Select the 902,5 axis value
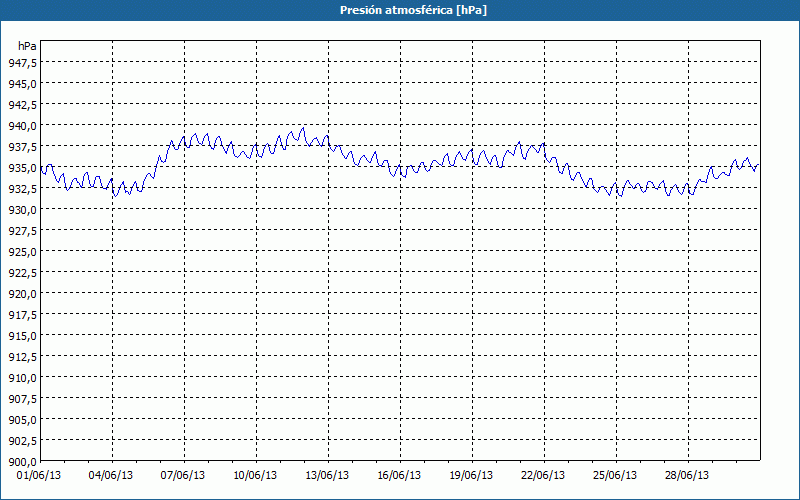Image resolution: width=800 pixels, height=500 pixels. (x=22, y=441)
